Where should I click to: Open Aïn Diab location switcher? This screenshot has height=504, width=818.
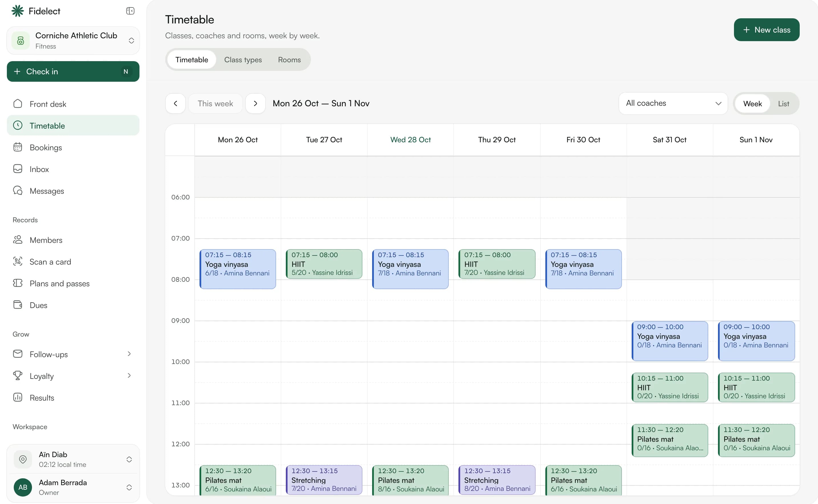click(73, 459)
